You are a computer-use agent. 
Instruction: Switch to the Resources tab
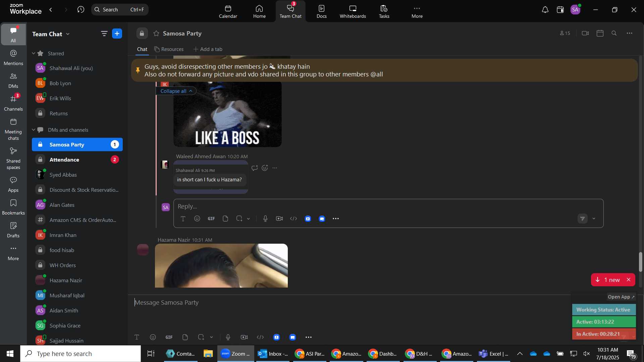(x=169, y=49)
